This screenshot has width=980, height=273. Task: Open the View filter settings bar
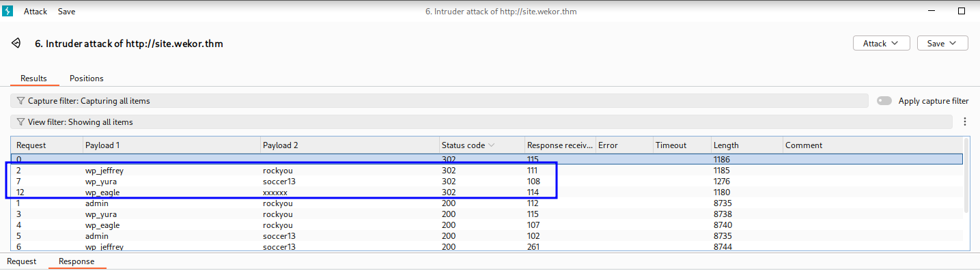[x=478, y=122]
